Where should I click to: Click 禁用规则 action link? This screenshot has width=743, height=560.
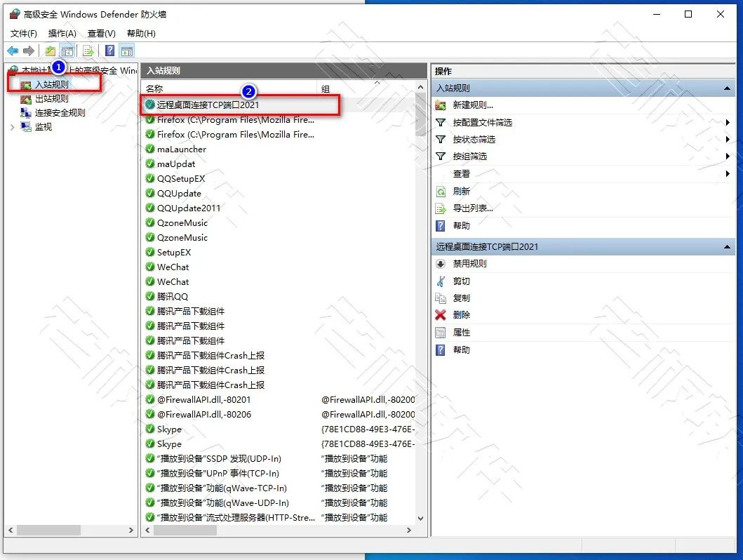coord(469,264)
